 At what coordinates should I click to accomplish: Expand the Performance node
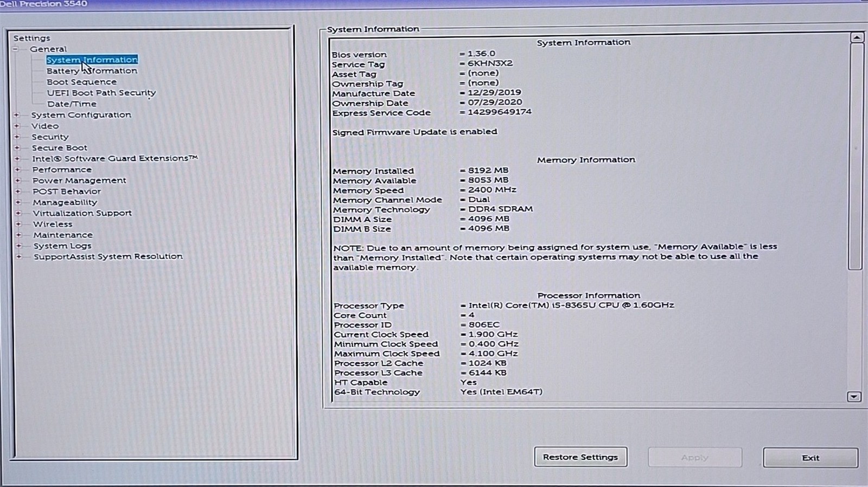17,170
